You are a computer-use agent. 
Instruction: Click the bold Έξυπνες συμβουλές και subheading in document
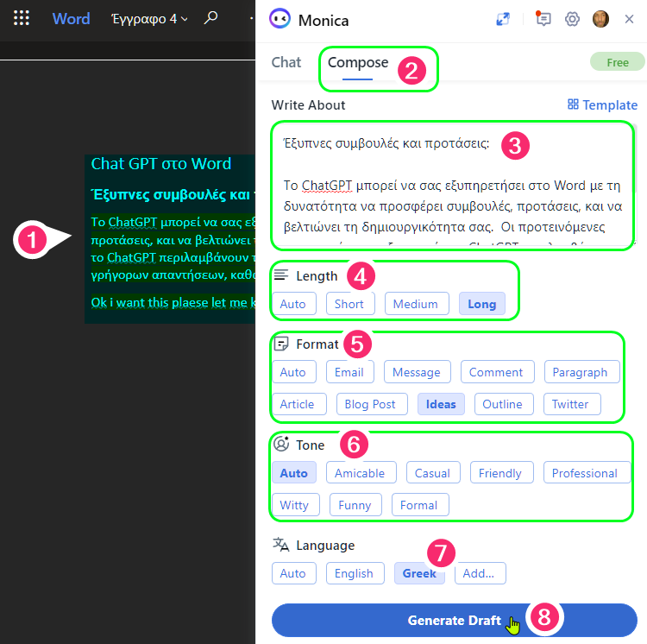tap(173, 194)
